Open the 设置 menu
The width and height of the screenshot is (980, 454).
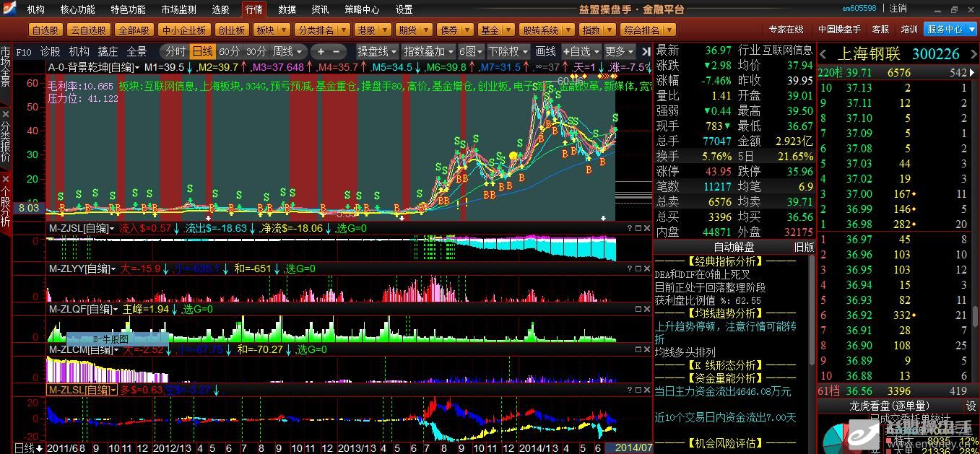click(404, 9)
